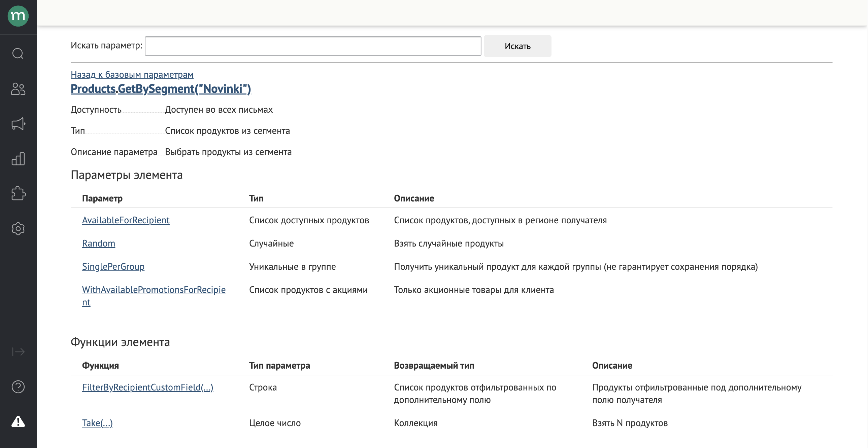The height and width of the screenshot is (448, 868).
Task: Click SinglePerGroup parameter link
Action: click(x=113, y=266)
